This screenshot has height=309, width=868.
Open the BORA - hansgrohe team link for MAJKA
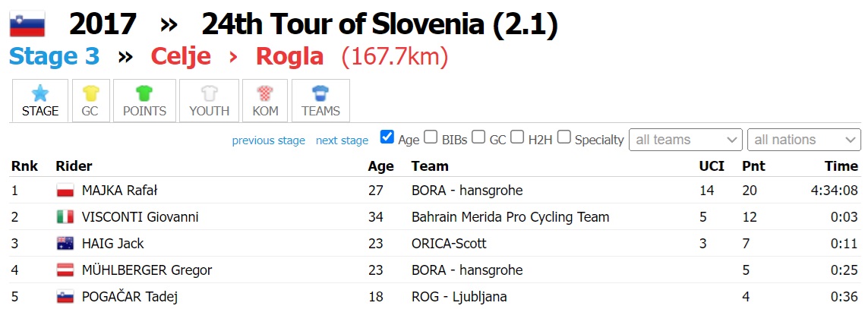click(x=467, y=191)
